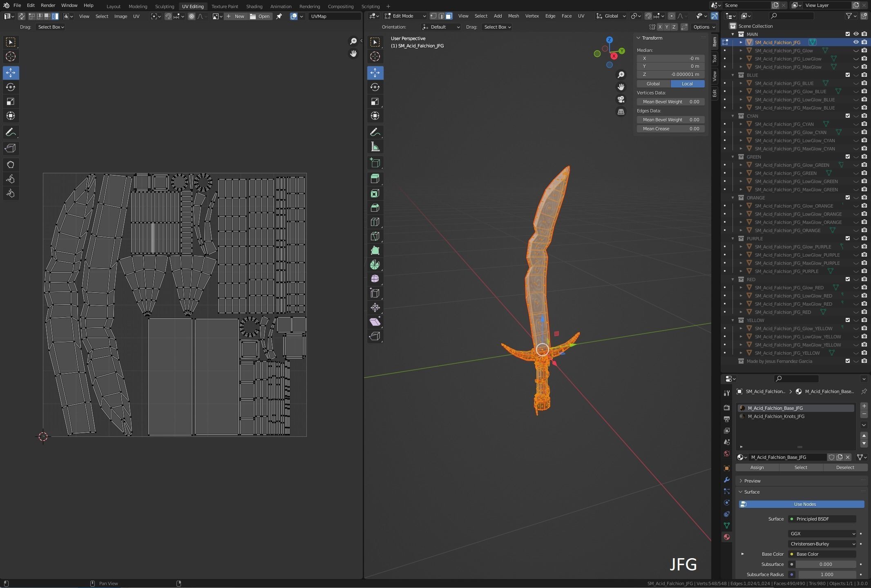Click the Material properties tab icon
The image size is (871, 588).
coord(726,537)
